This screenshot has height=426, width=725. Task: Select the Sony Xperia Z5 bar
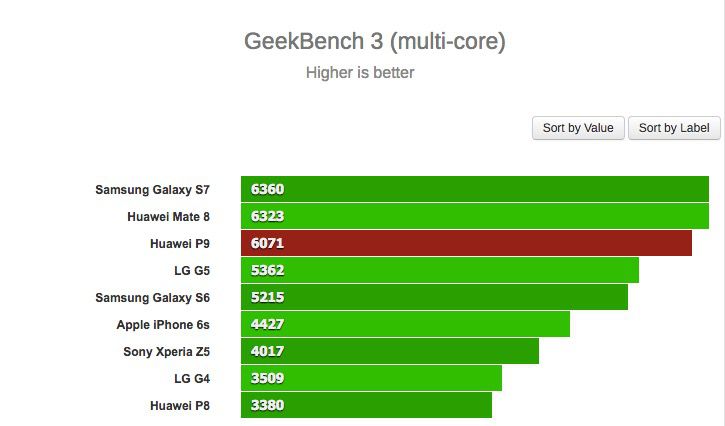[390, 351]
